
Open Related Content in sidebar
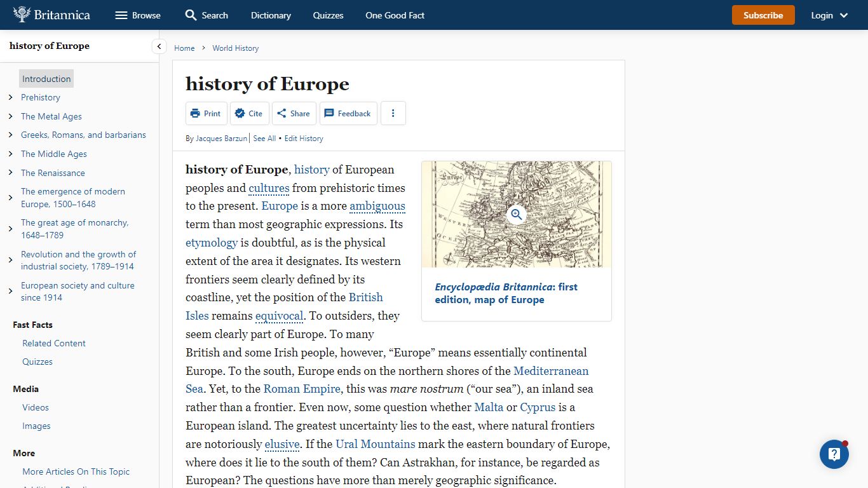(x=54, y=343)
